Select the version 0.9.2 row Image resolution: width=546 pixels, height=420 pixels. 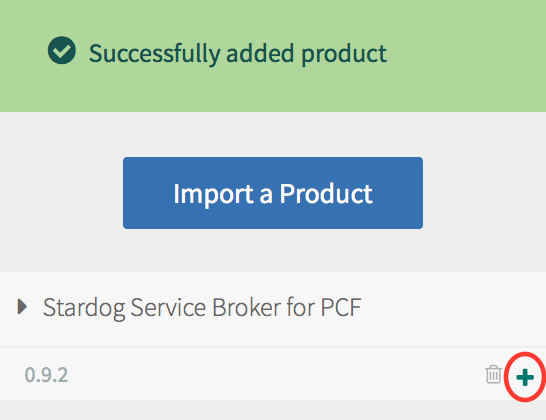coord(273,374)
